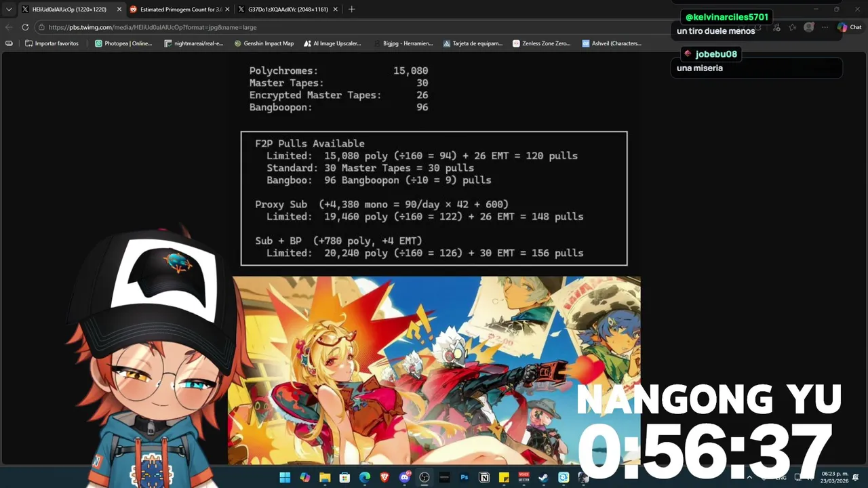The image size is (868, 488).
Task: Open the Windows Start menu
Action: point(285,477)
